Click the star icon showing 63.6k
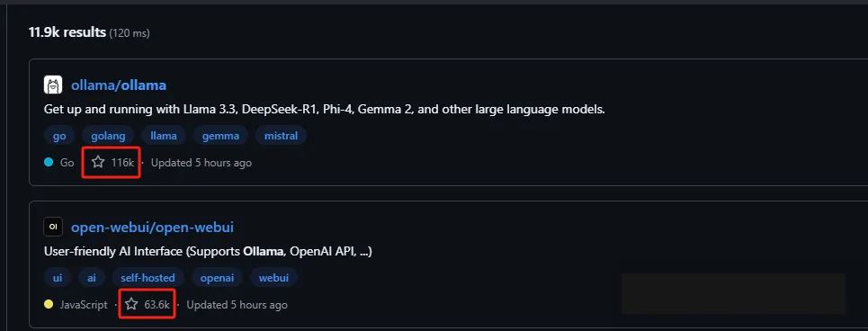Image resolution: width=868 pixels, height=331 pixels. pyautogui.click(x=131, y=304)
